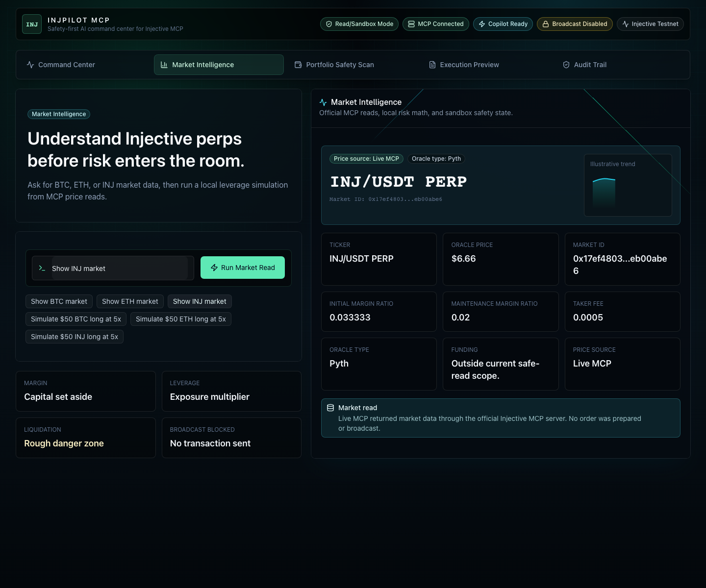The image size is (706, 588).
Task: Click the terminal prompt icon in command box
Action: (42, 268)
